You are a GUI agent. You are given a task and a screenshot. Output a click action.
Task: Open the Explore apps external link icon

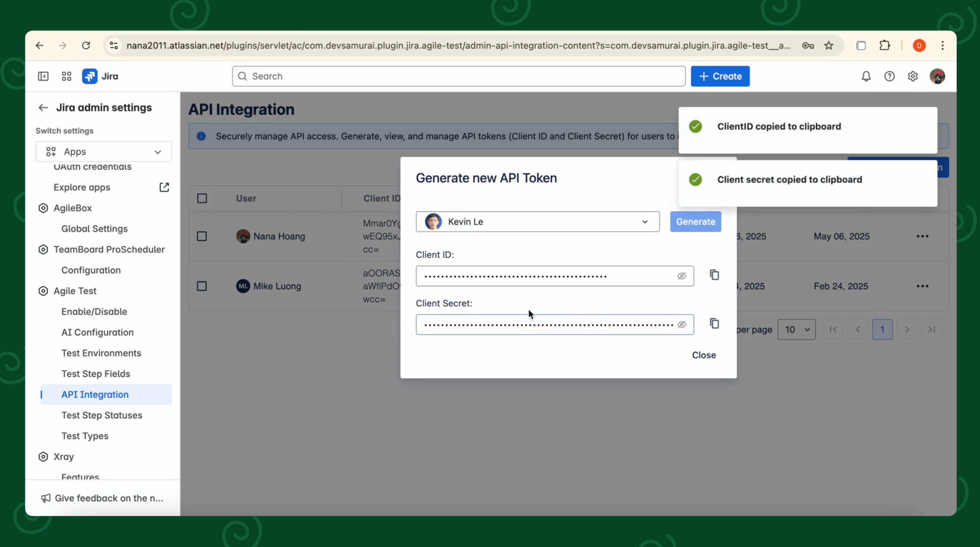(x=164, y=187)
